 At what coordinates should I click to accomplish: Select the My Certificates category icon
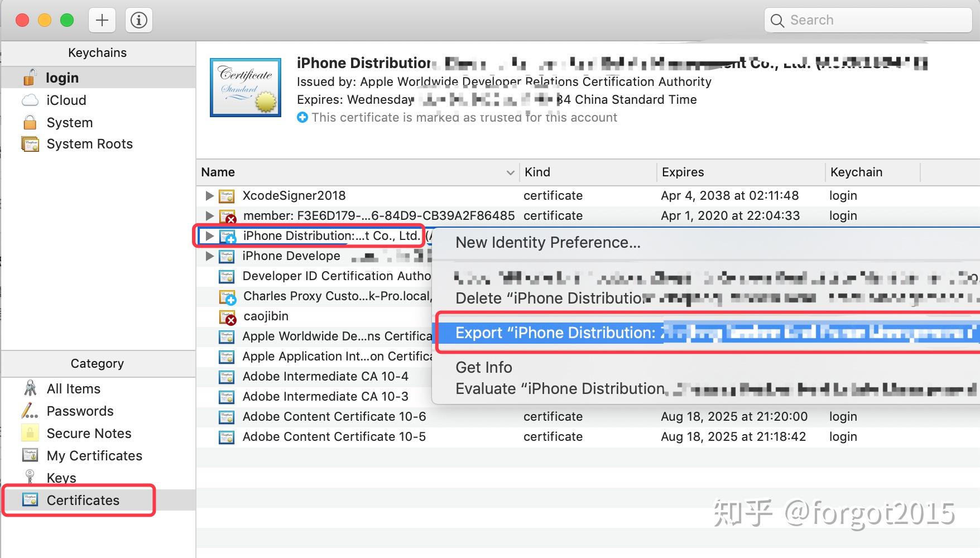[29, 455]
